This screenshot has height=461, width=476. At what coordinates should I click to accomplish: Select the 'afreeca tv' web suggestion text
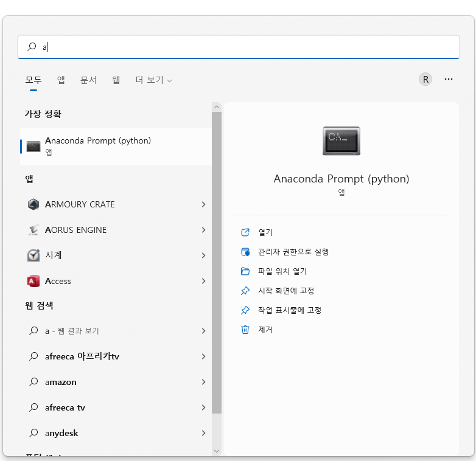65,407
